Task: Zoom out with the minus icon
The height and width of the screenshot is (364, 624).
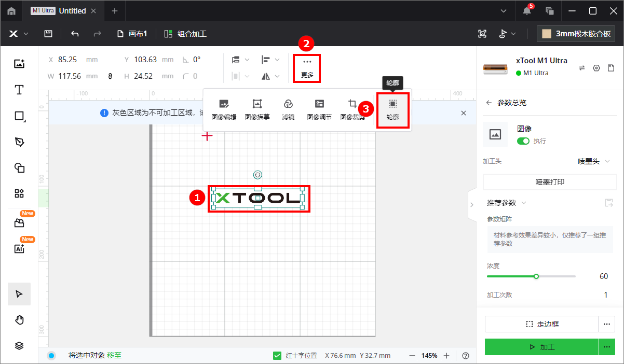Action: pos(412,356)
